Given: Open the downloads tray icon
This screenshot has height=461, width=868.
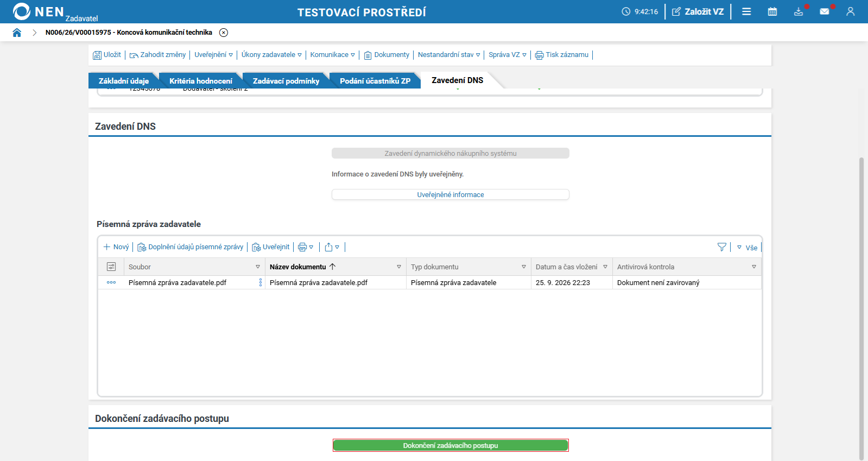Looking at the screenshot, I should (x=799, y=11).
